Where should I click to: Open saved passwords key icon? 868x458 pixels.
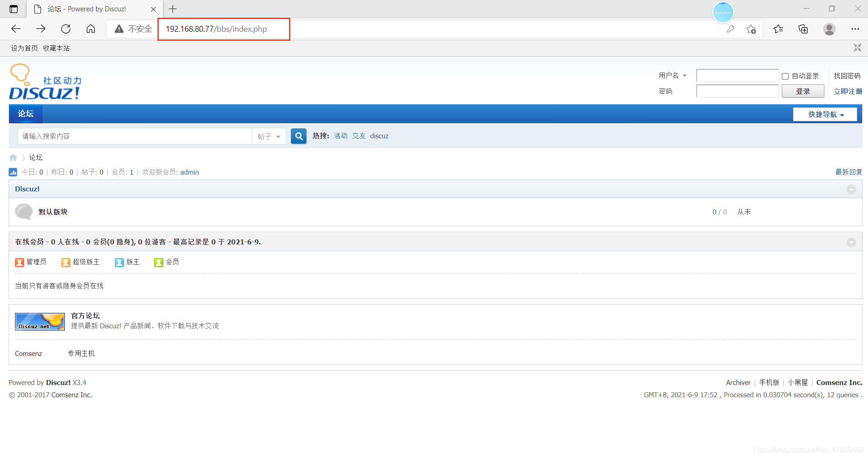point(731,29)
